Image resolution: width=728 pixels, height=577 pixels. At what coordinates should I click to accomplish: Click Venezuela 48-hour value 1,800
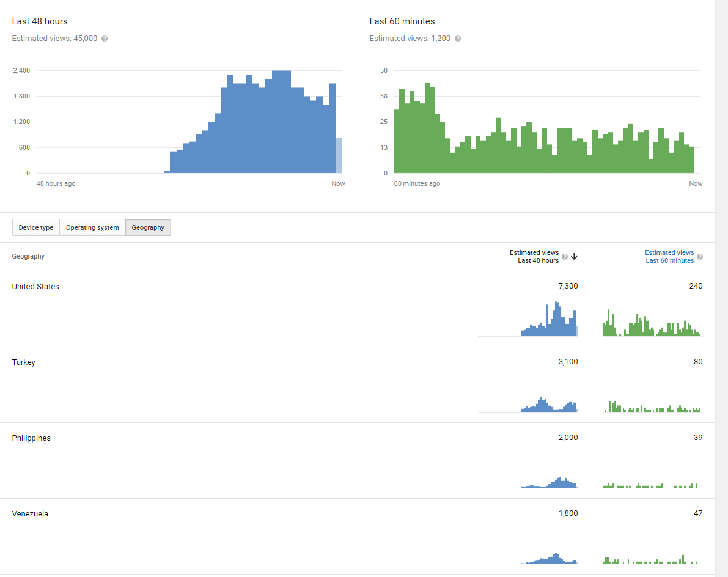coord(568,513)
